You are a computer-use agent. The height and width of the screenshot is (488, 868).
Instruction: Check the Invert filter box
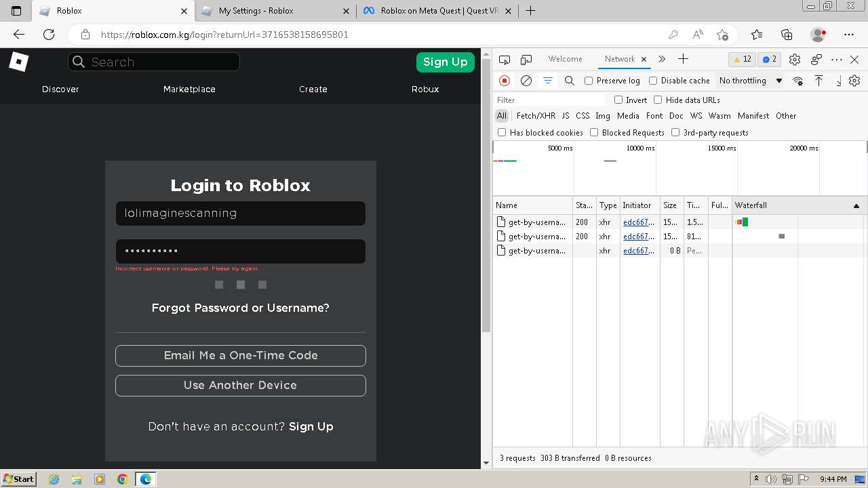(x=618, y=100)
